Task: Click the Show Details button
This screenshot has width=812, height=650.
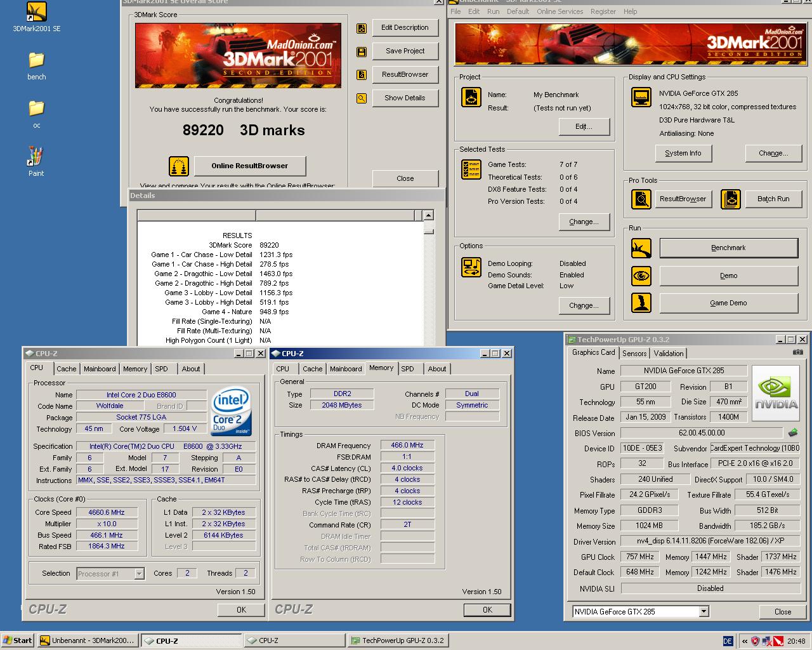Action: tap(405, 98)
